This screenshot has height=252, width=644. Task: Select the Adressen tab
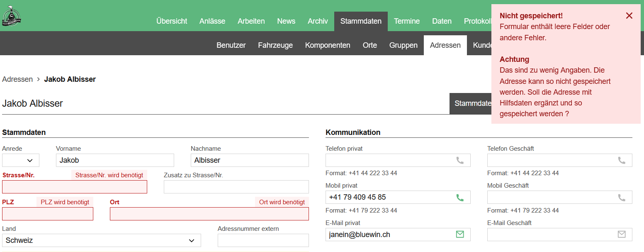(x=445, y=45)
